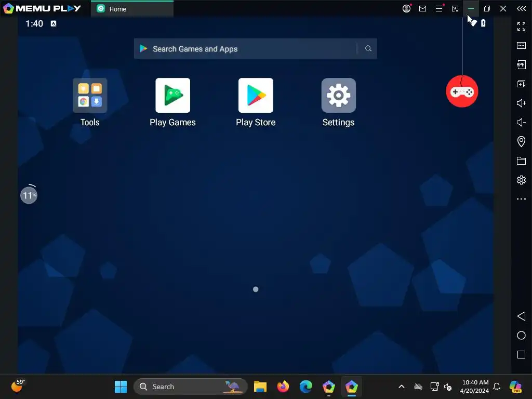
Task: Click the battery icon in Android status bar
Action: click(x=483, y=23)
